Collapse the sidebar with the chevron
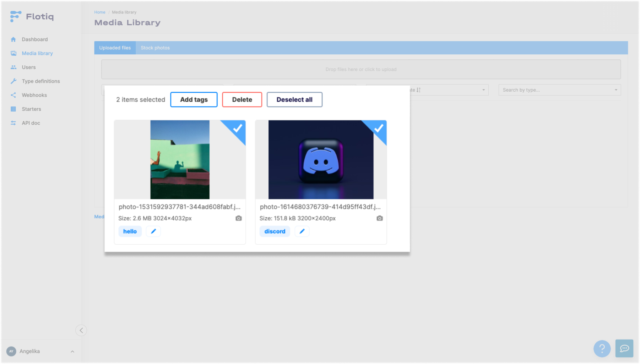This screenshot has width=640, height=364. (81, 331)
